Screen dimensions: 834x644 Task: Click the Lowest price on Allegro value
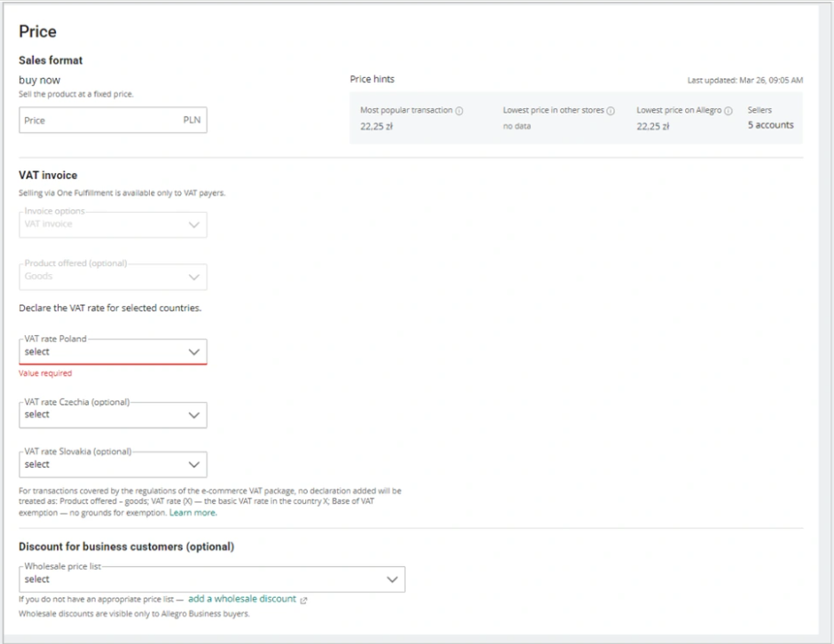[652, 126]
